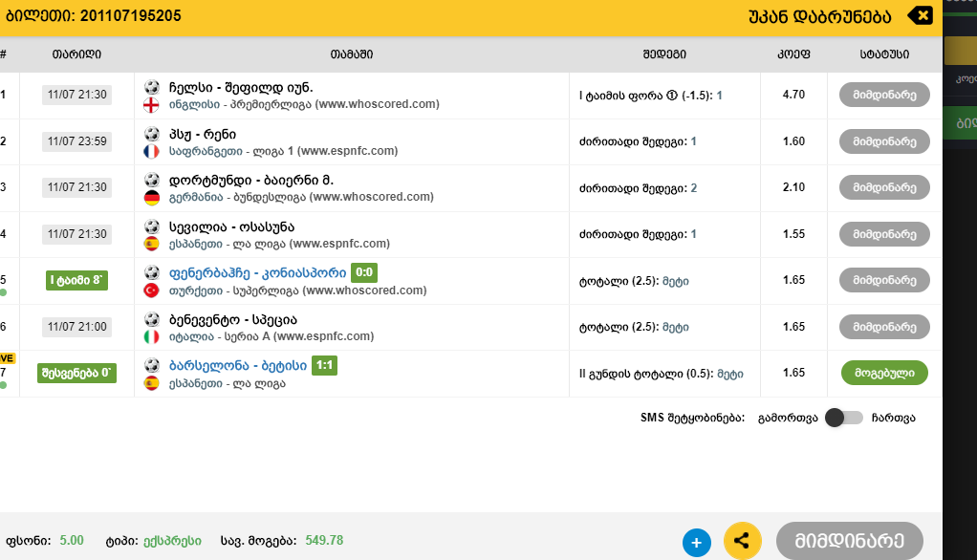Click გამორთვა label beside SMS switch
The width and height of the screenshot is (977, 560).
788,418
